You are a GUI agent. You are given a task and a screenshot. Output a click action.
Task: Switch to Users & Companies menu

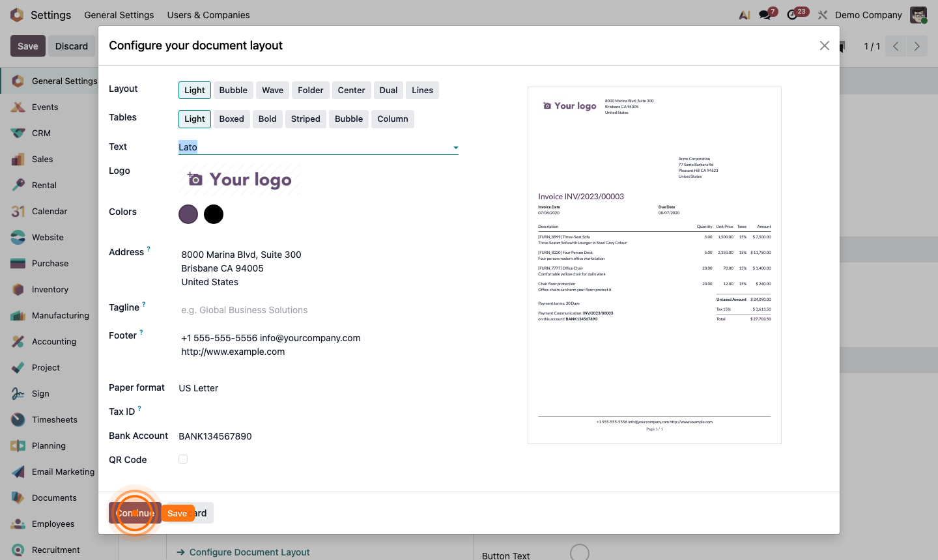coord(208,14)
